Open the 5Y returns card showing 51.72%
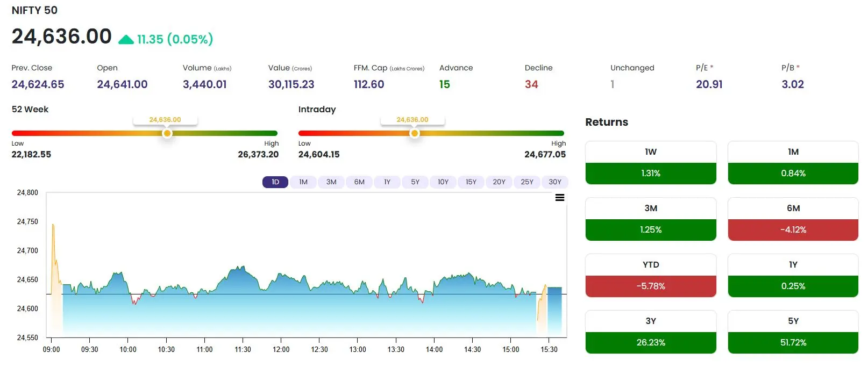868x367 pixels. click(793, 332)
